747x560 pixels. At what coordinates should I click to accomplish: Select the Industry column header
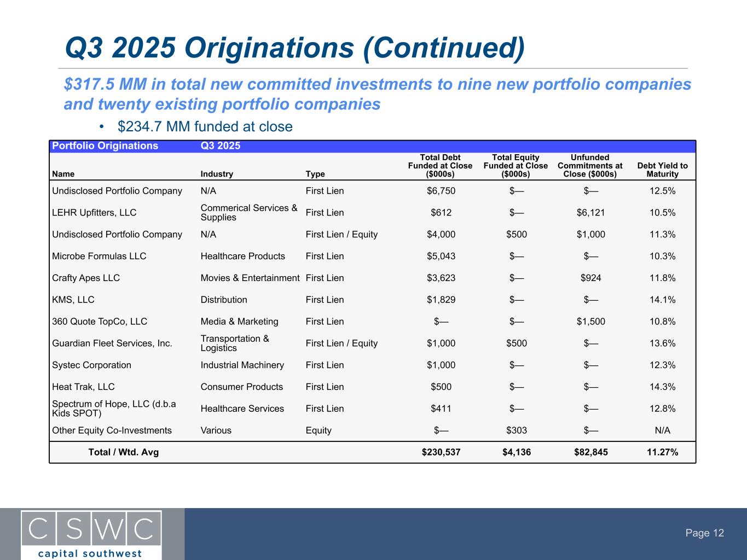tap(217, 174)
